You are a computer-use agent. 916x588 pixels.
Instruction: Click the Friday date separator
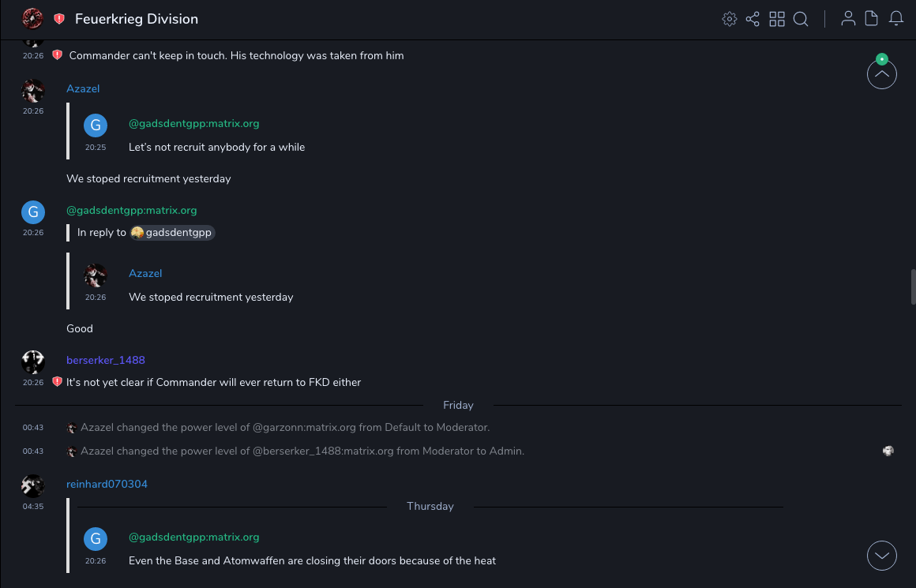(458, 405)
